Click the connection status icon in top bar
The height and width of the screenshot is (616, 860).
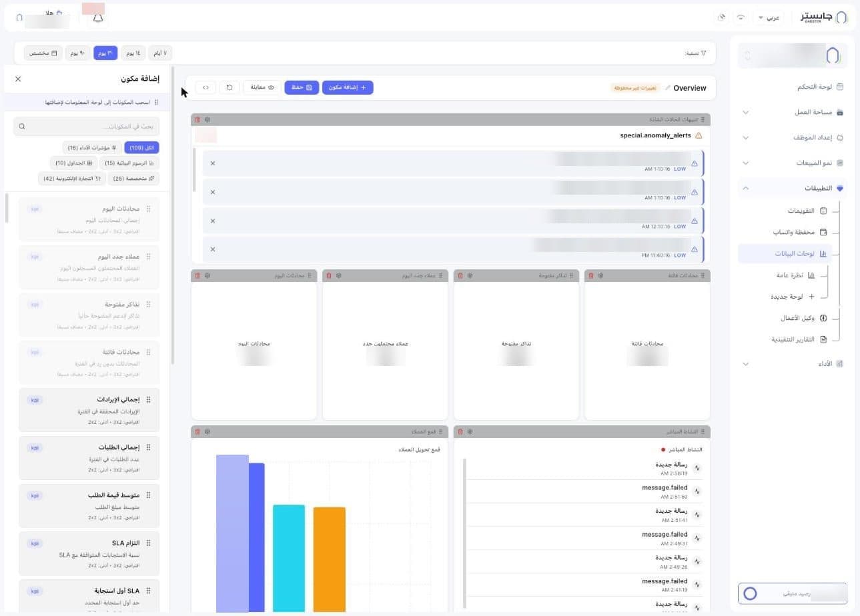(x=741, y=17)
